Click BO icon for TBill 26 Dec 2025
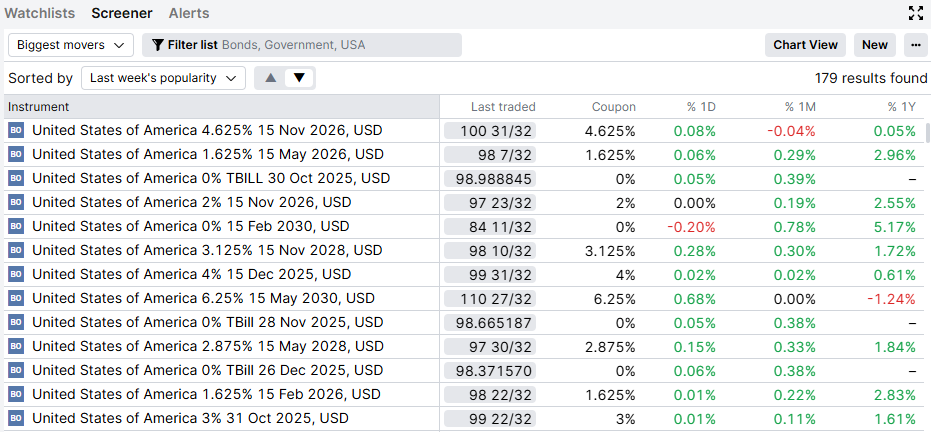Viewport: 931px width, 432px height. click(x=16, y=371)
